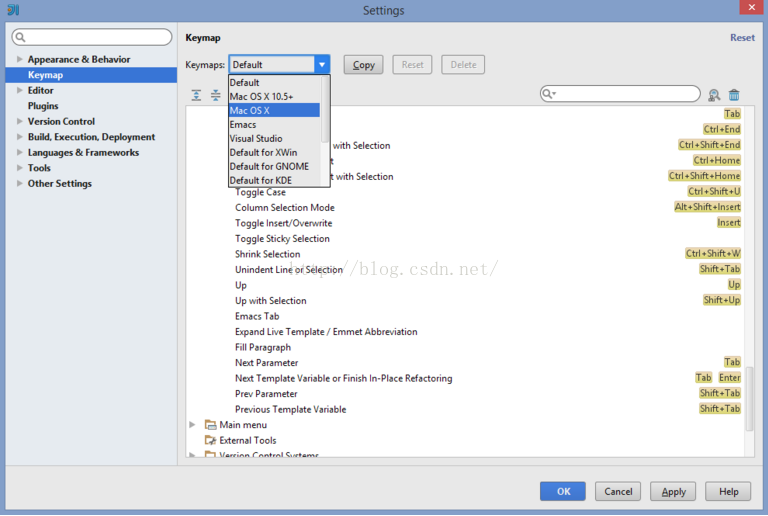Click the Reset button beside Copy
768x516 pixels.
click(x=412, y=65)
